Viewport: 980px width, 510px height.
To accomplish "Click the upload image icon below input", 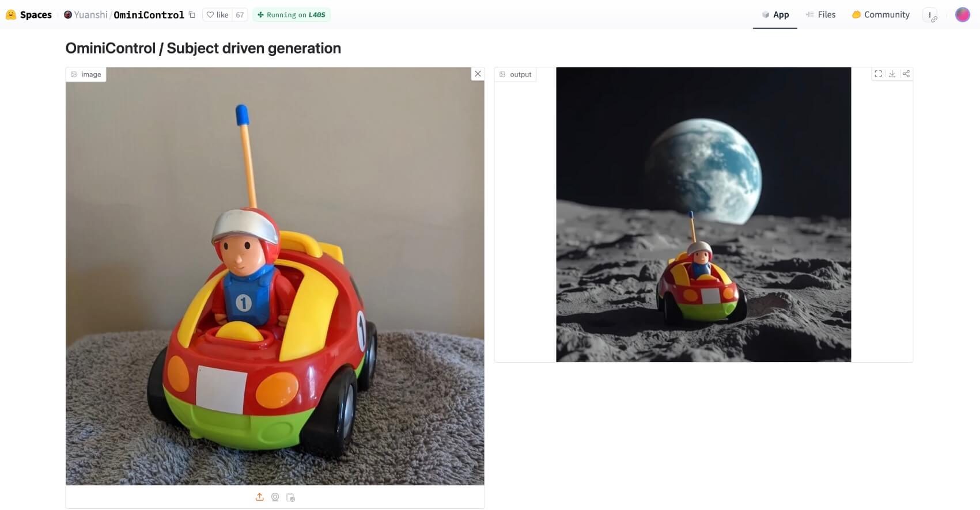I will click(x=259, y=497).
